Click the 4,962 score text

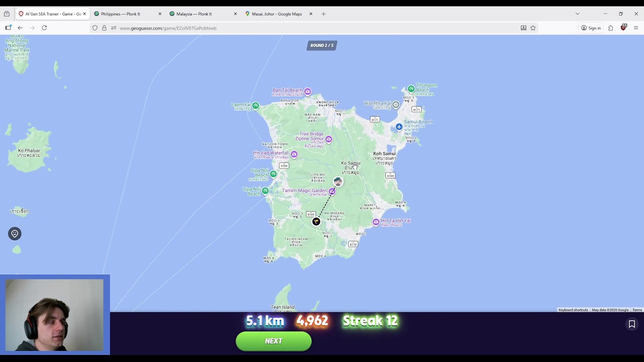coord(312,321)
